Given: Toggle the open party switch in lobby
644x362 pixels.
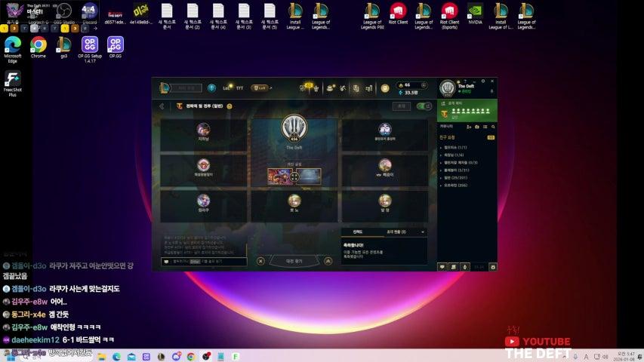Looking at the screenshot, I should tap(424, 106).
